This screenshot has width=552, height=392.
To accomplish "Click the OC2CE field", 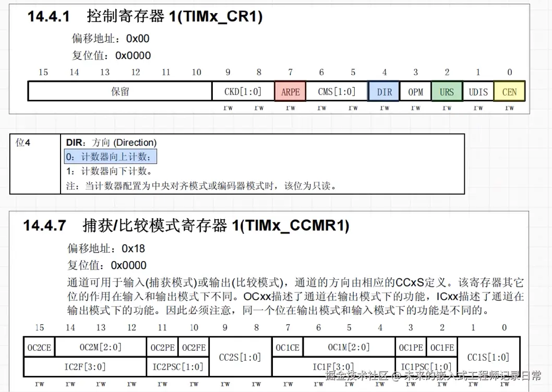I will [39, 347].
